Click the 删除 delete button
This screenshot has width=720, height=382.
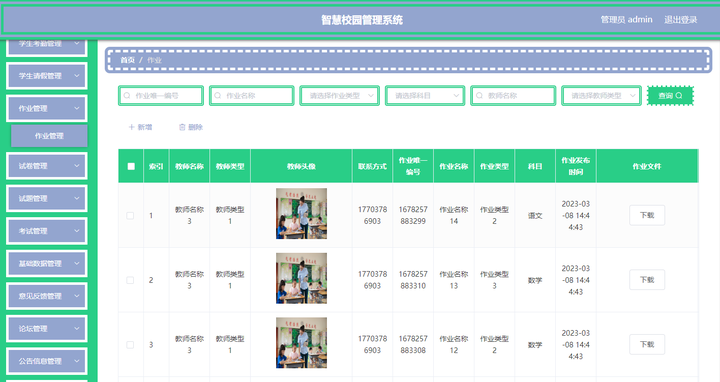point(191,127)
